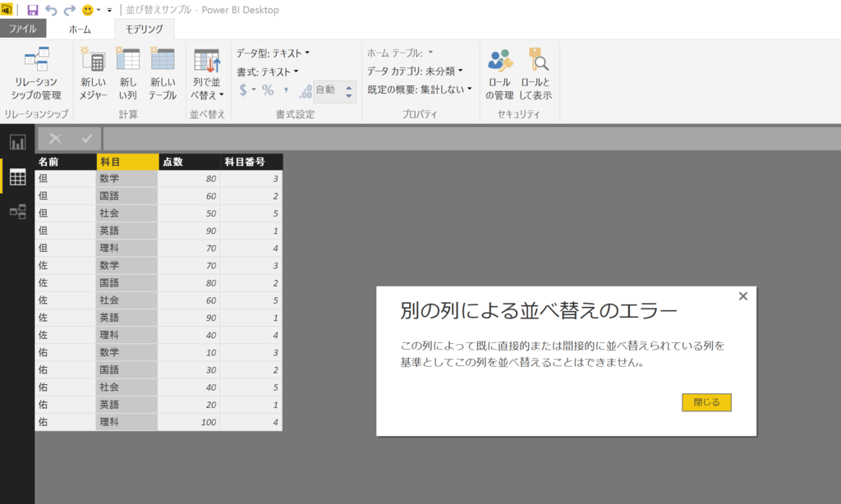The image size is (841, 504).
Task: Expand the 書式: テキスト dropdown
Action: point(268,71)
